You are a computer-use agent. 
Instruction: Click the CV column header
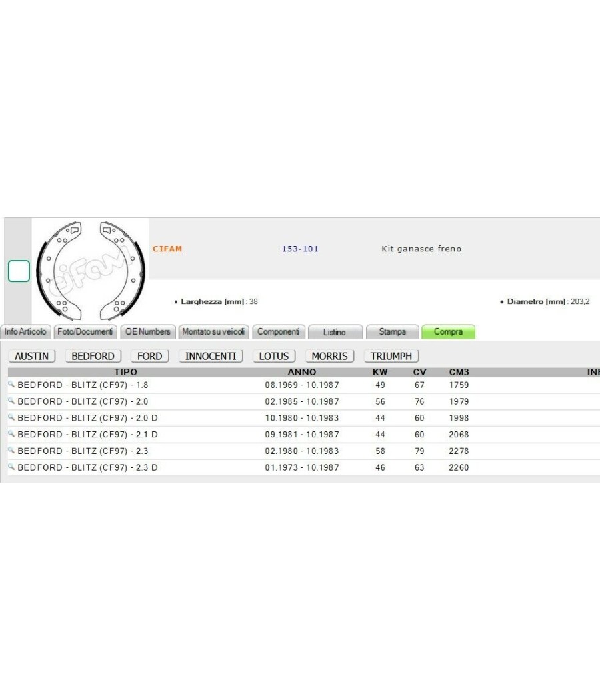pyautogui.click(x=419, y=372)
